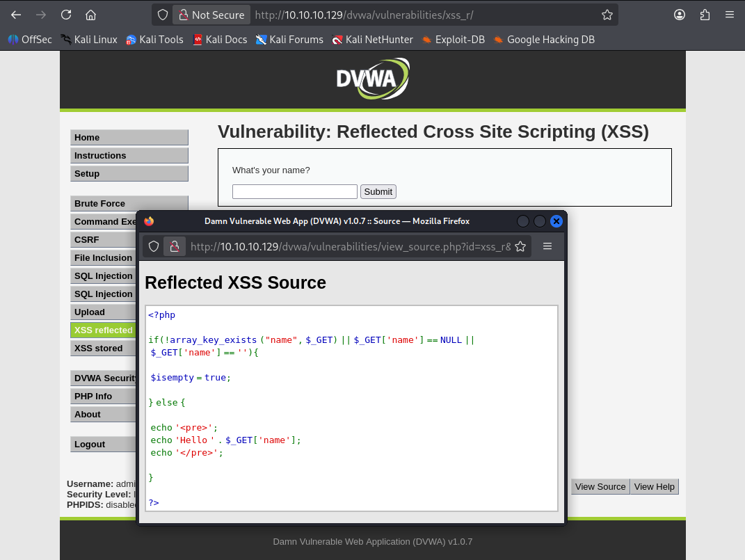
Task: Bookmark this page with the star icon
Action: point(607,15)
